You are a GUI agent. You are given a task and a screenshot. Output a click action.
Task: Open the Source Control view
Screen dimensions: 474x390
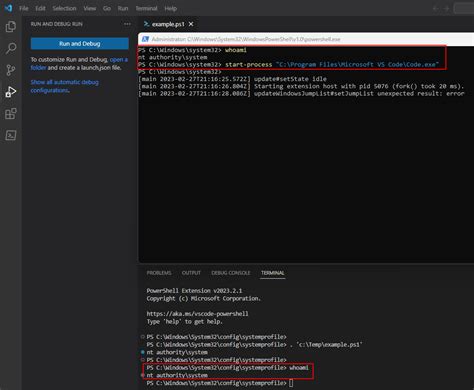pyautogui.click(x=11, y=70)
